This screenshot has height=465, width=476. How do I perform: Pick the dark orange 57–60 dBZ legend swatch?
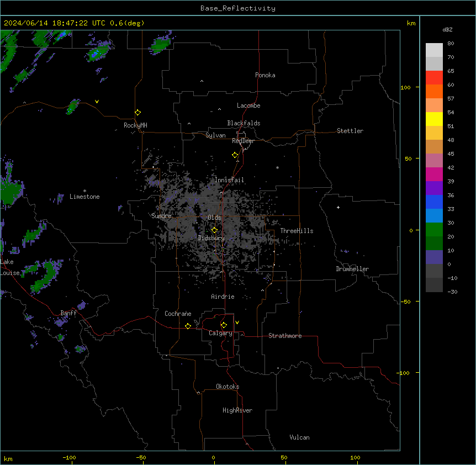click(x=434, y=91)
